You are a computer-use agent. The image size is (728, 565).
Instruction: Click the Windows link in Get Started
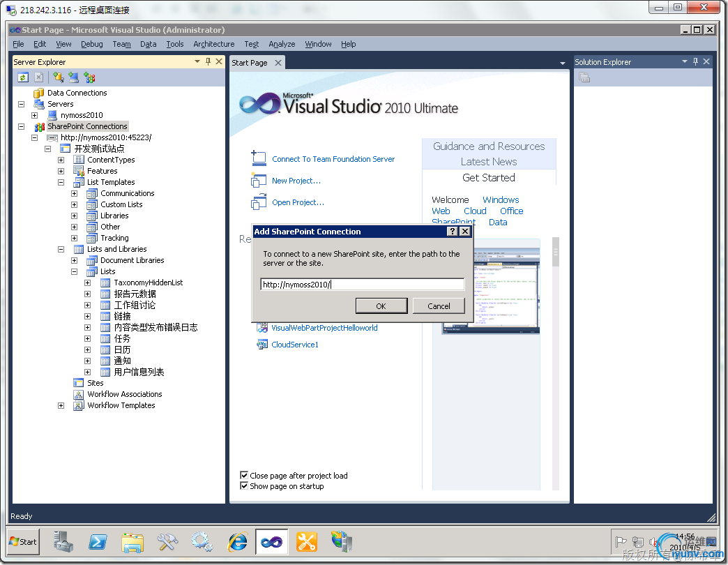[x=501, y=199]
